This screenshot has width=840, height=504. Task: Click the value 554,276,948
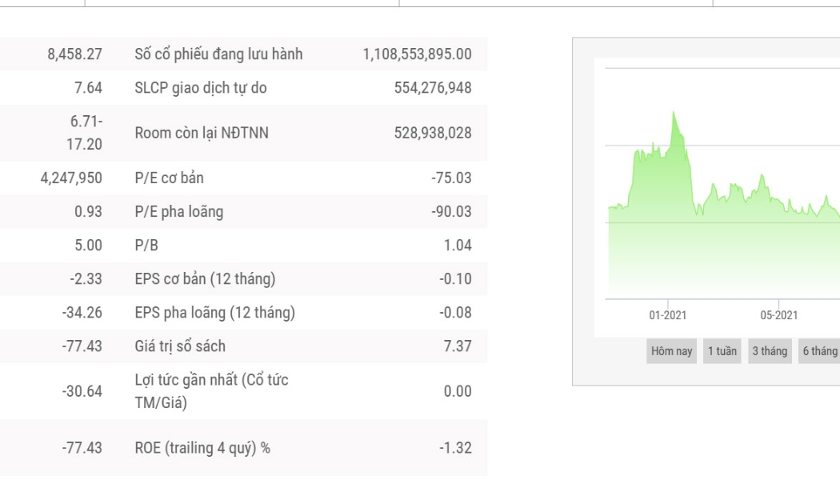point(433,88)
